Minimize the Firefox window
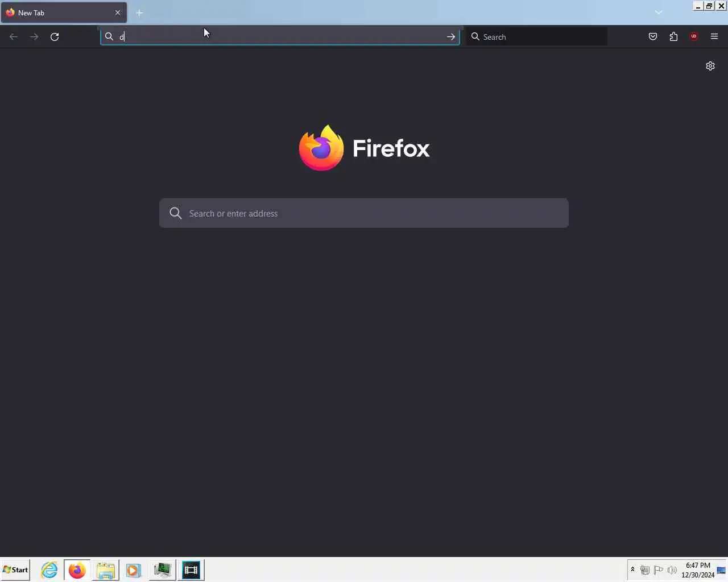The width and height of the screenshot is (728, 582). 698,6
